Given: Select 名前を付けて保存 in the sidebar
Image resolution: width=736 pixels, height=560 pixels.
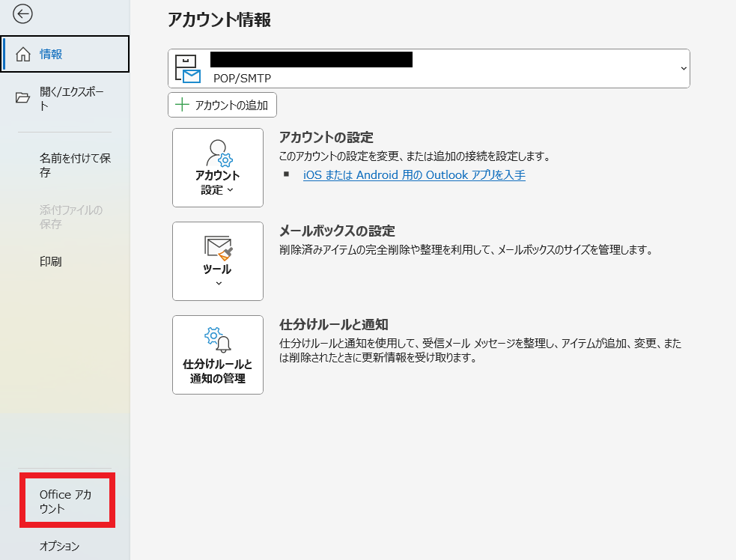Looking at the screenshot, I should pos(75,165).
